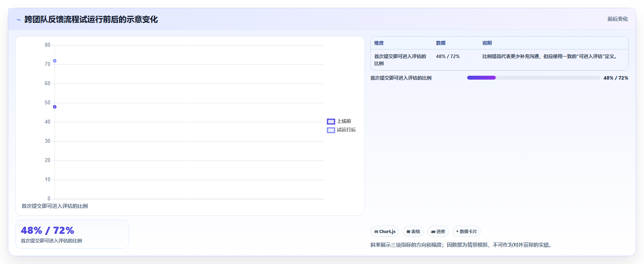This screenshot has height=264, width=644.
Task: Click the 数据 column header
Action: [x=441, y=43]
